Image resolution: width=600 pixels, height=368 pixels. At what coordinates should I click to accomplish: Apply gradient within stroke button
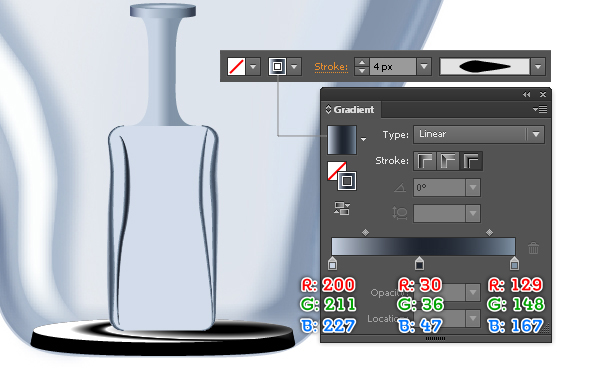click(425, 161)
